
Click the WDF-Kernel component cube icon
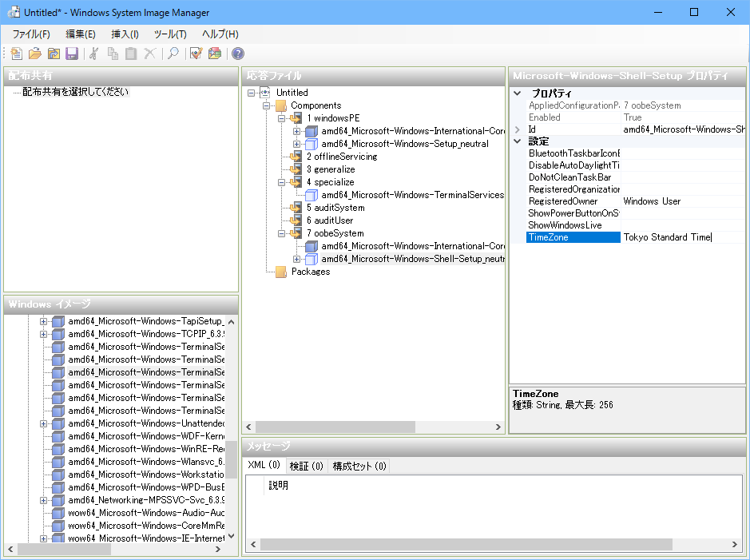coord(58,436)
